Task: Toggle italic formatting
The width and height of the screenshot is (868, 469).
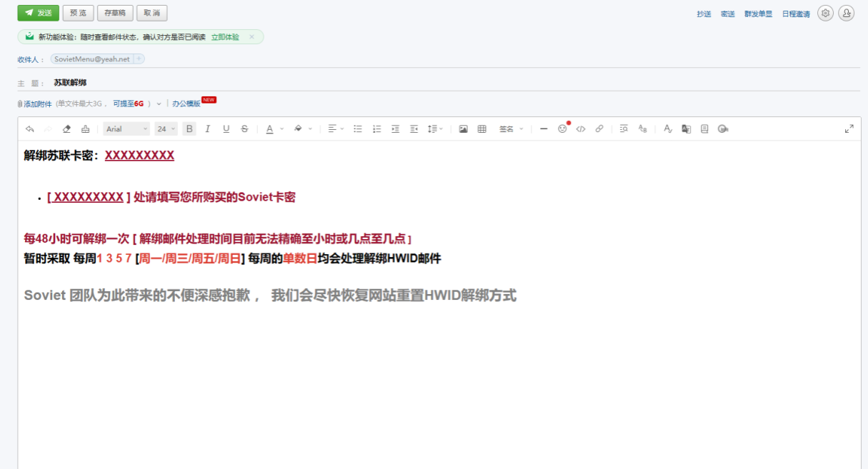Action: [208, 129]
